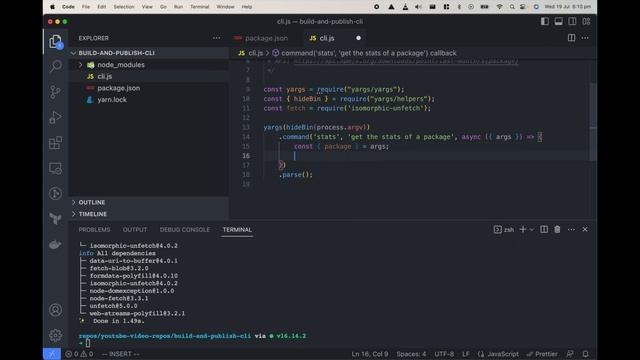This screenshot has height=360, width=640.
Task: Click the remote window indicator in status bar
Action: 52,354
